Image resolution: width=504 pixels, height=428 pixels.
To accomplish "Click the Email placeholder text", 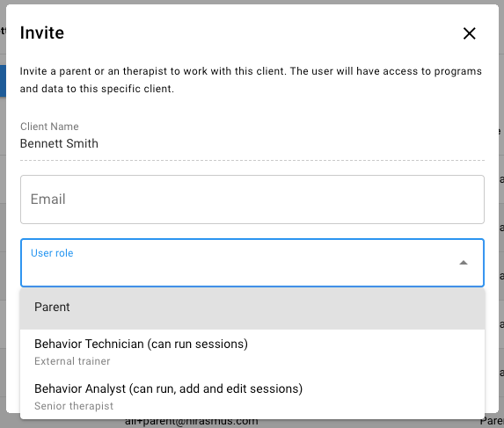I will click(48, 199).
